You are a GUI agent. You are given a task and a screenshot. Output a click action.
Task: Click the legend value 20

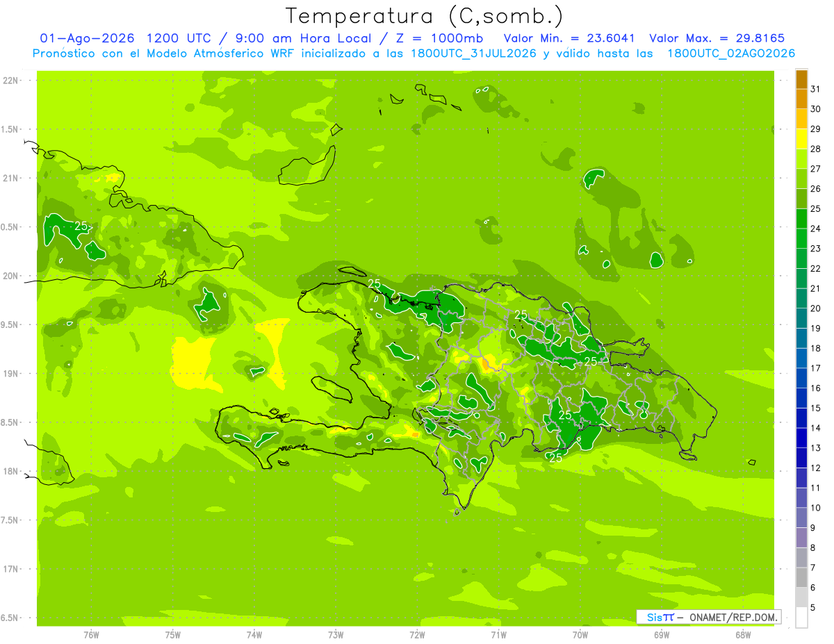(x=816, y=308)
